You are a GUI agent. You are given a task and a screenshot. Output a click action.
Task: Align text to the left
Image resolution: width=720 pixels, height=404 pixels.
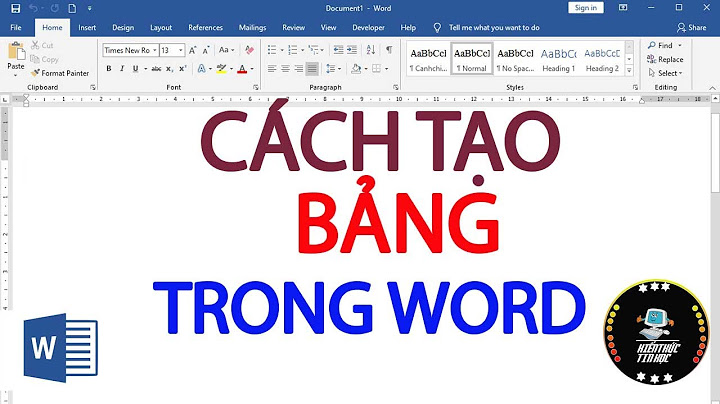(272, 69)
